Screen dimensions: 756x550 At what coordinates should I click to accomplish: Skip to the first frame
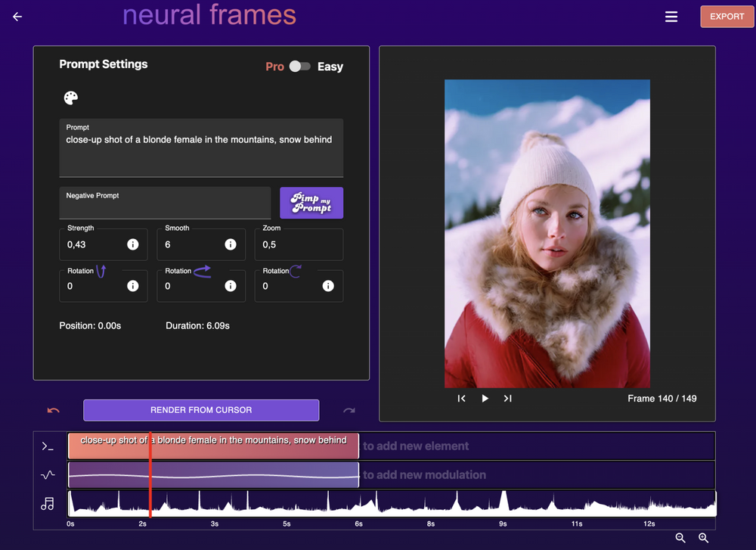pyautogui.click(x=461, y=399)
